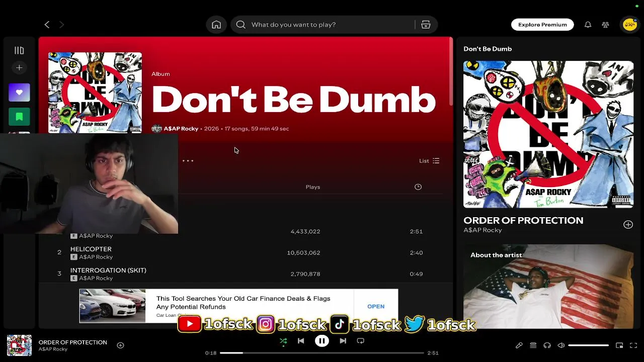
Task: Open the Home button
Action: 216,25
